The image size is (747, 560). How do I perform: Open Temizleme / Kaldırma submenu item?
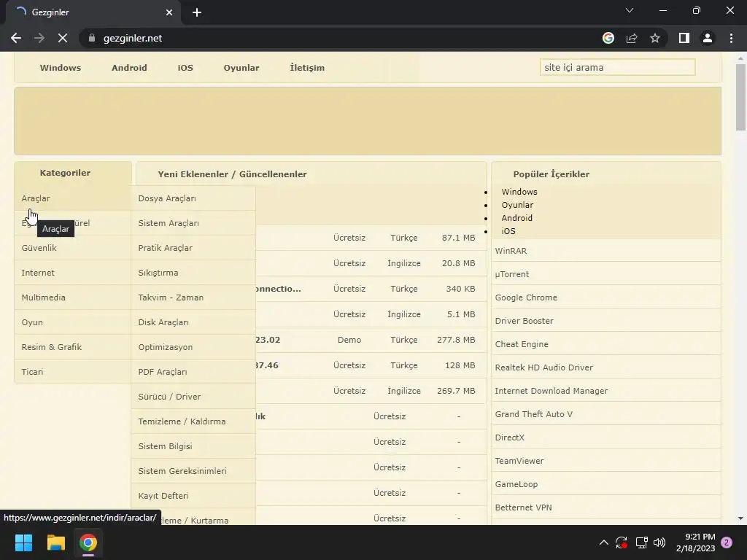click(x=193, y=421)
